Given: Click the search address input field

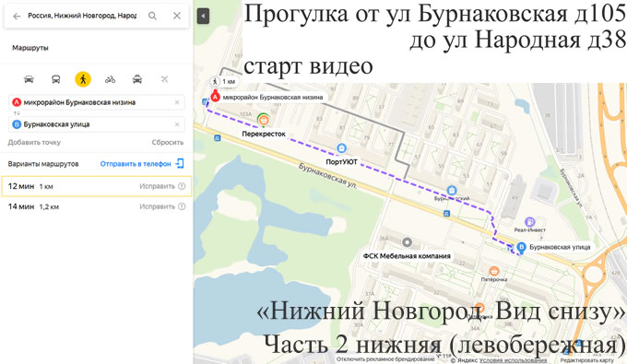Looking at the screenshot, I should [82, 16].
